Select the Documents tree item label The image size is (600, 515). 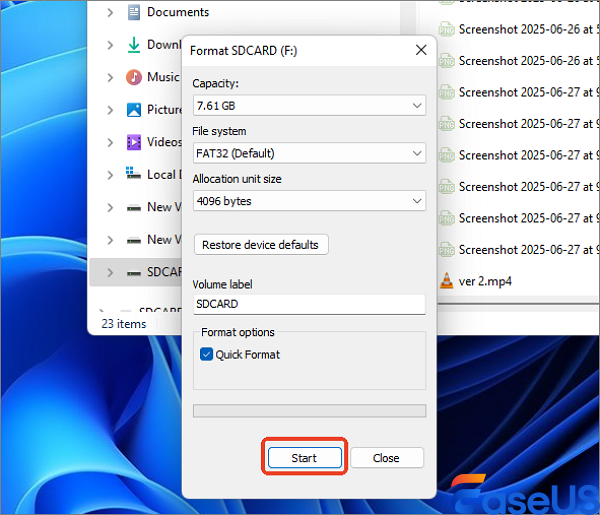[178, 12]
